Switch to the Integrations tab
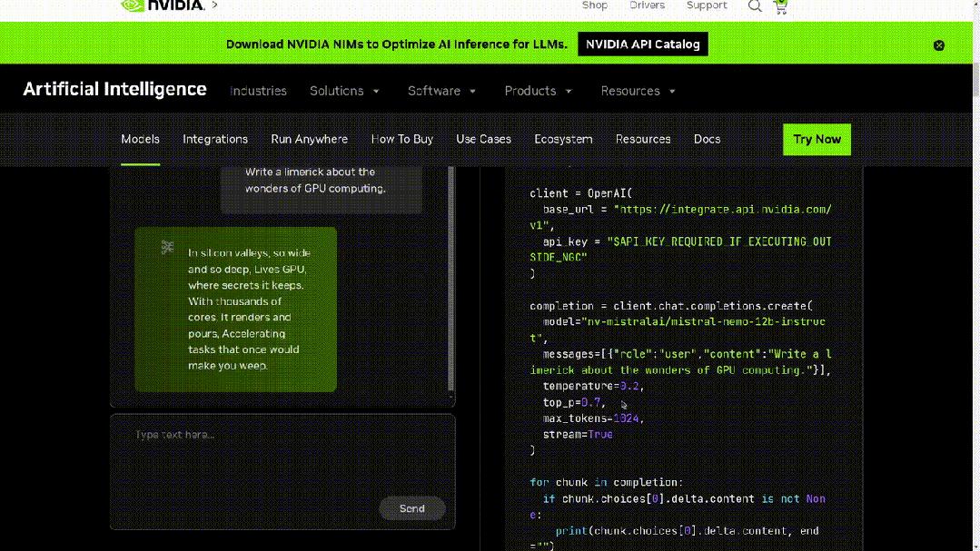Viewport: 980px width, 551px height. pyautogui.click(x=215, y=139)
